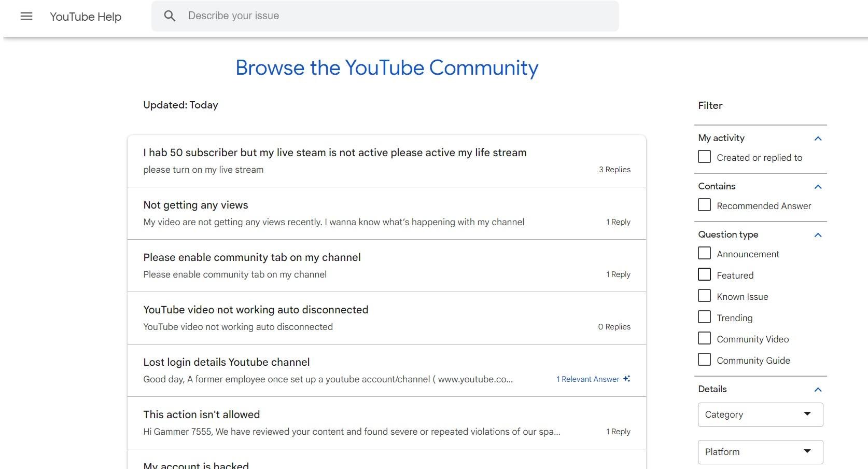
Task: Click the 'please turn on my live stream' snippet
Action: click(x=203, y=170)
